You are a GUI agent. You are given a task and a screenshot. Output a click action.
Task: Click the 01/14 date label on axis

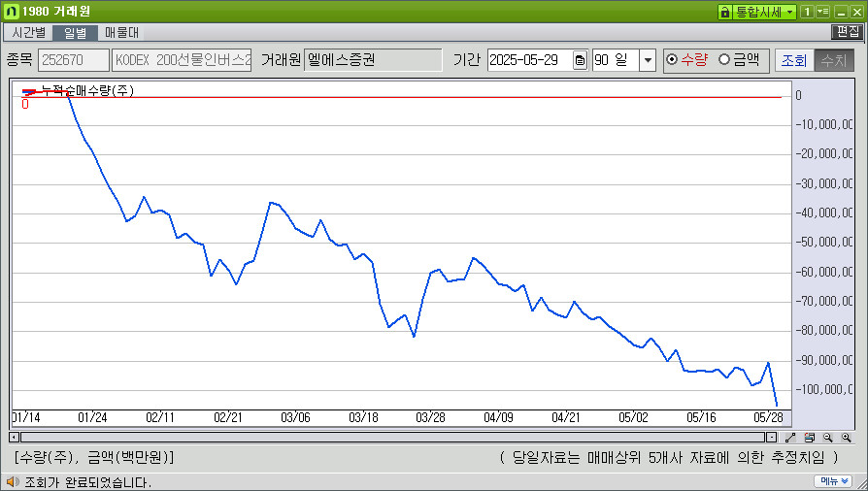26,417
